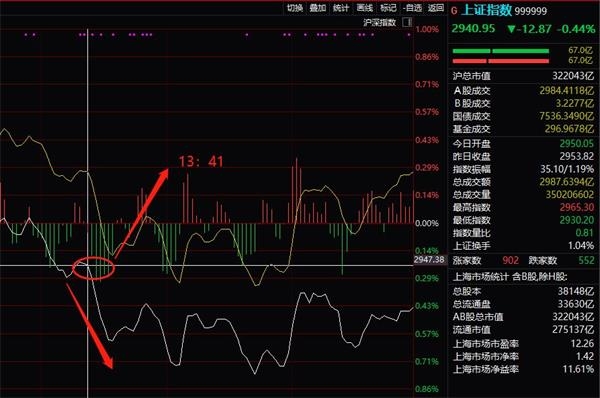
Task: Click the green down triangle by -12.87
Action: 511,29
